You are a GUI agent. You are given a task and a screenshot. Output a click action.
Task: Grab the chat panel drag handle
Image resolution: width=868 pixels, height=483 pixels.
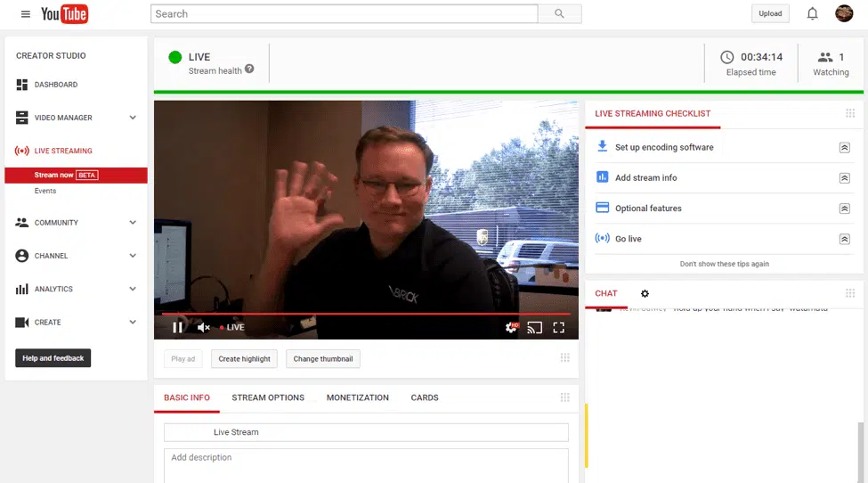pyautogui.click(x=850, y=293)
